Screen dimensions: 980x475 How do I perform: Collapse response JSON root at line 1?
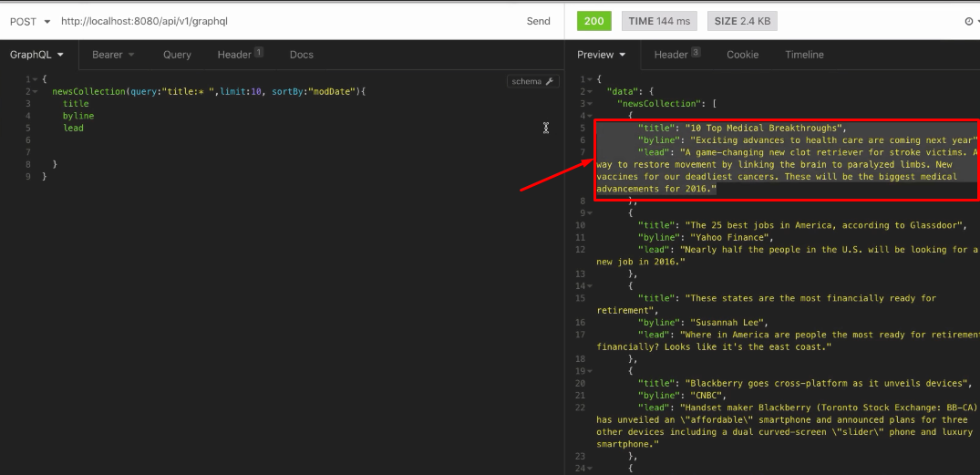589,79
